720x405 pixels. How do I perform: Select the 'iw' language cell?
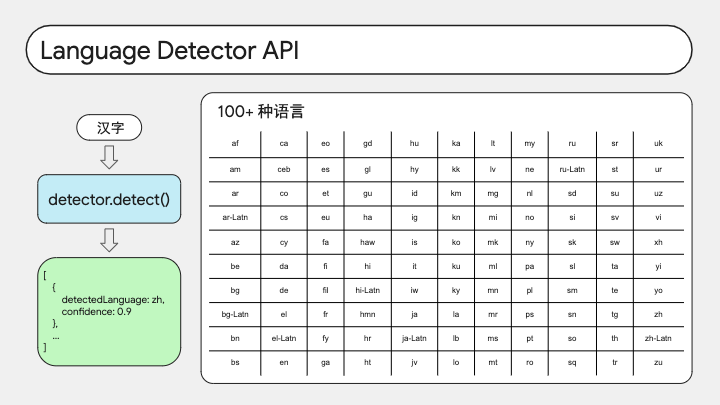tap(414, 290)
